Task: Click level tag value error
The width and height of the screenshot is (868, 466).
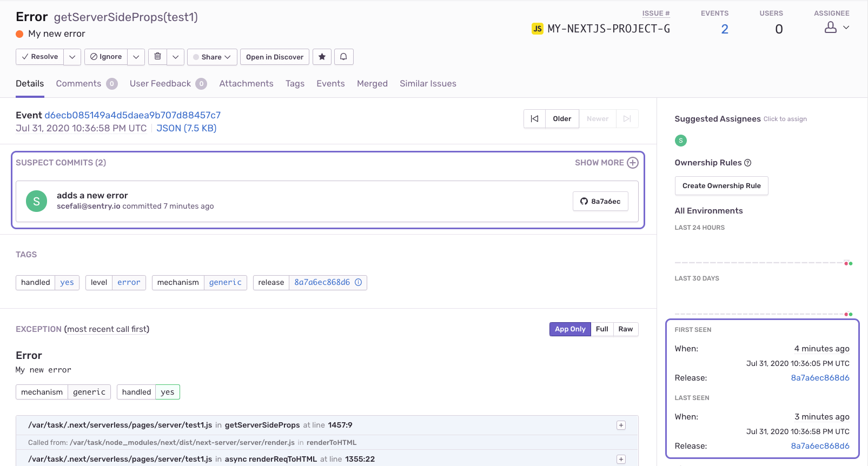Action: click(129, 283)
